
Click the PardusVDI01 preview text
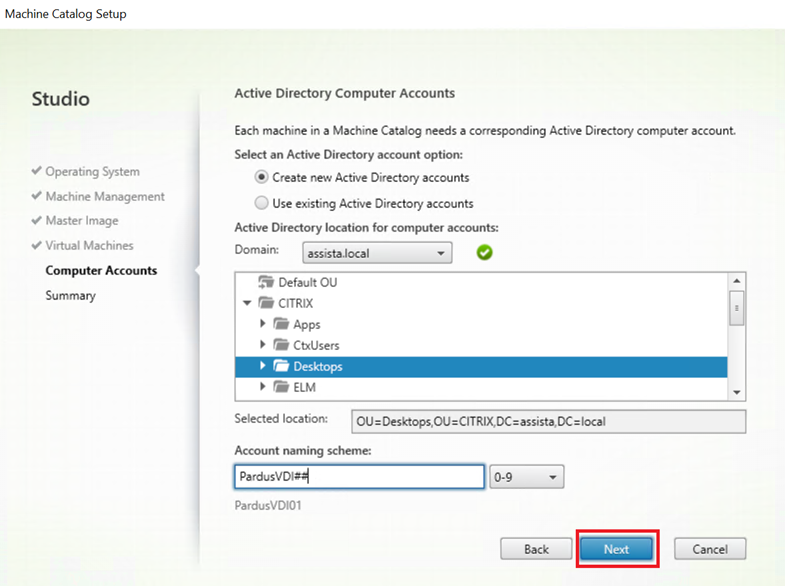pyautogui.click(x=268, y=505)
